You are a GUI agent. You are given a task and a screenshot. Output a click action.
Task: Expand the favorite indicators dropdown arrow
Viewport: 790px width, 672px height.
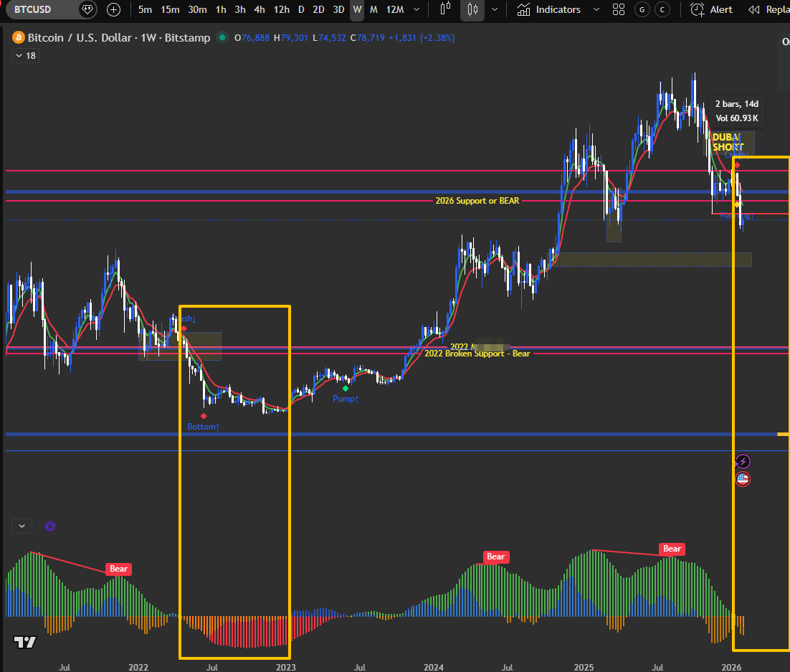[x=596, y=9]
